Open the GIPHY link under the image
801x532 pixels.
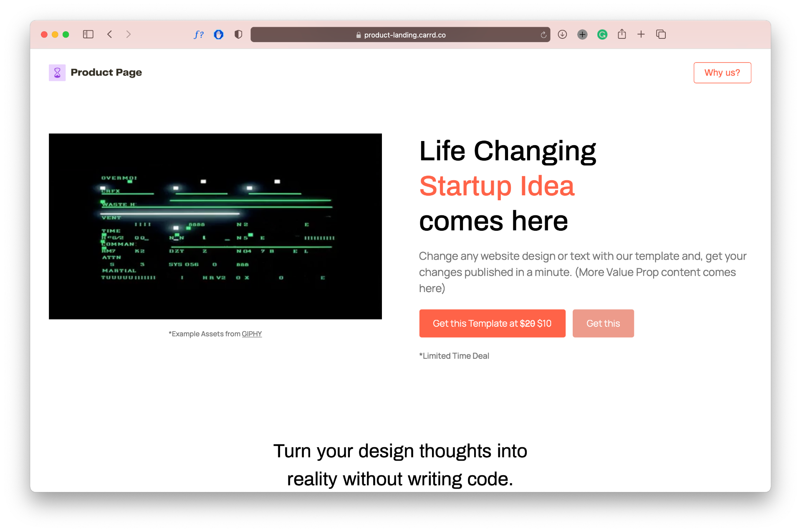[x=252, y=334]
